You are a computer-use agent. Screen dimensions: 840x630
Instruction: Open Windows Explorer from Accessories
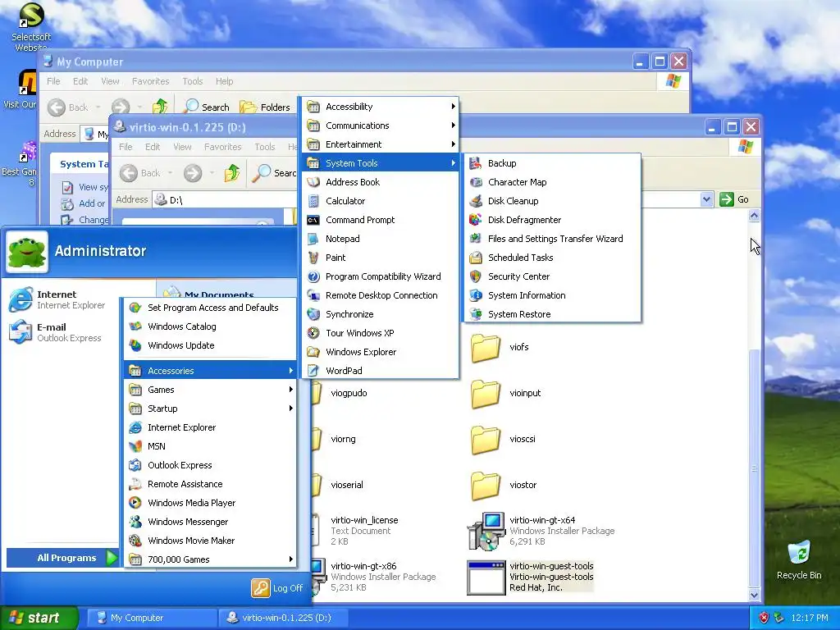381,352
